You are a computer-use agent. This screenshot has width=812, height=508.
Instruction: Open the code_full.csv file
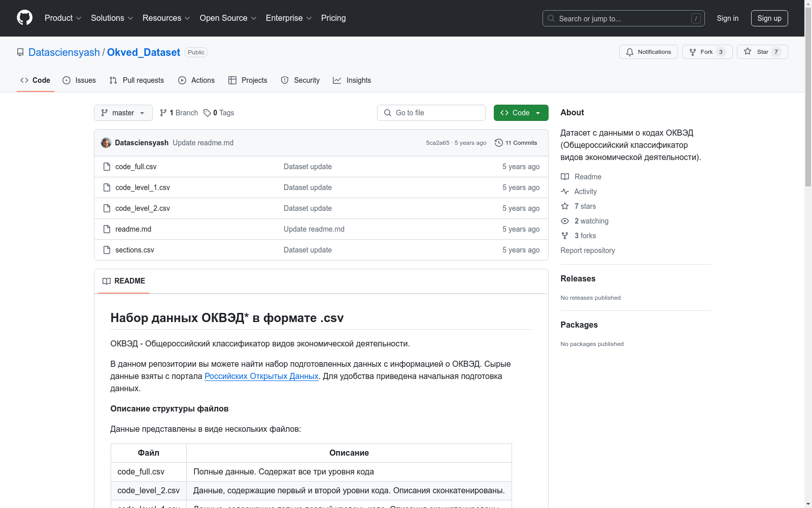point(136,167)
